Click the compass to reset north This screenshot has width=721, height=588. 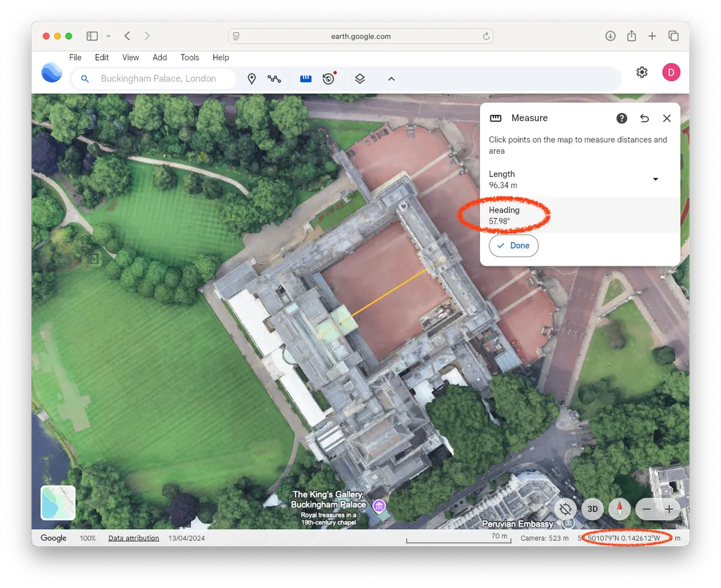619,509
